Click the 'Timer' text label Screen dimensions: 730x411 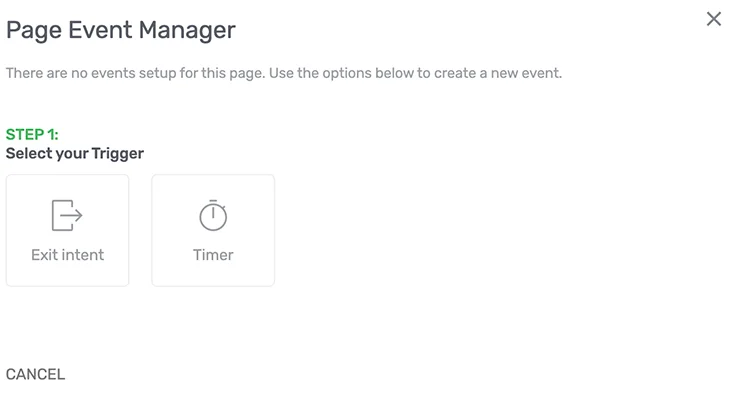[x=213, y=255]
